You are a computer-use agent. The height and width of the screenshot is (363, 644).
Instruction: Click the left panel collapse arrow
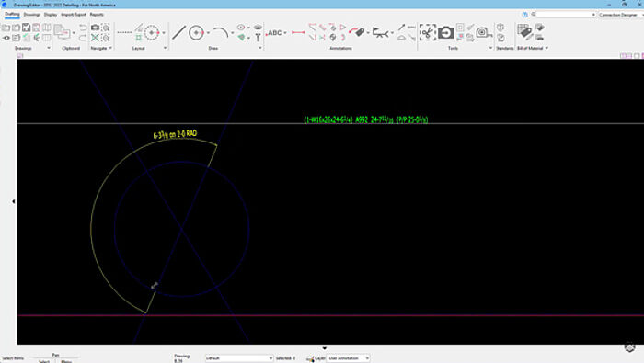tap(14, 201)
